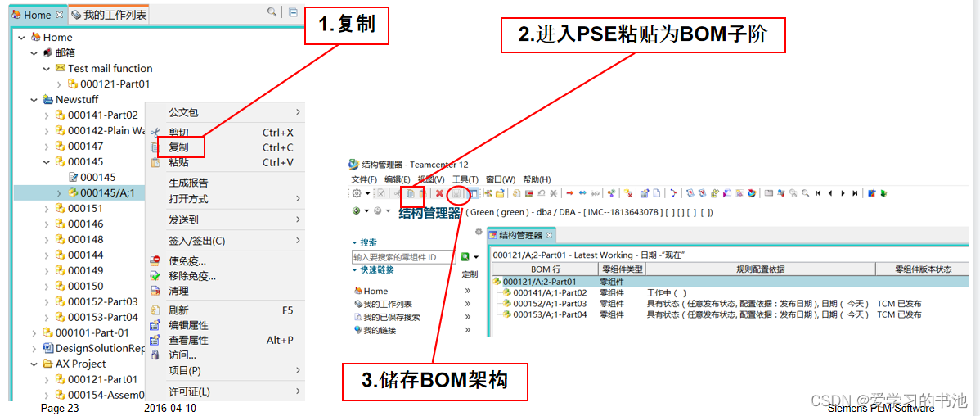Expand the 000145/A;1 revision node

[60, 193]
